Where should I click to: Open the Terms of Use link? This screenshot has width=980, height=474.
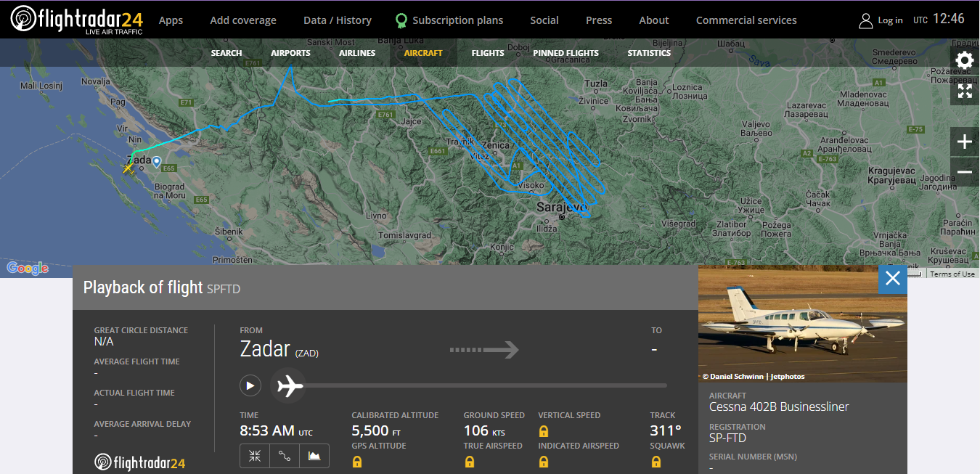(952, 274)
